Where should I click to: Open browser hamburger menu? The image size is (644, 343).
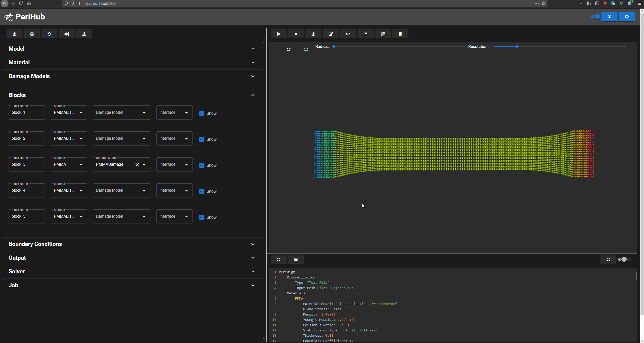point(639,3)
